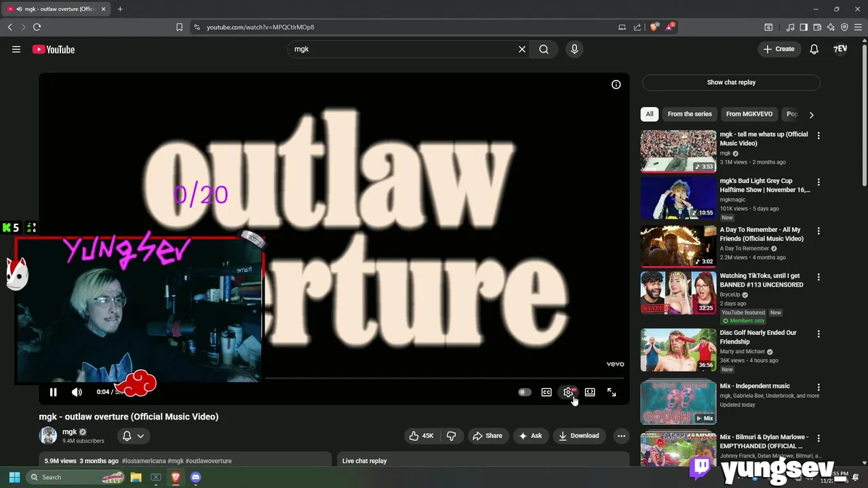
Task: Pause the video
Action: [53, 392]
